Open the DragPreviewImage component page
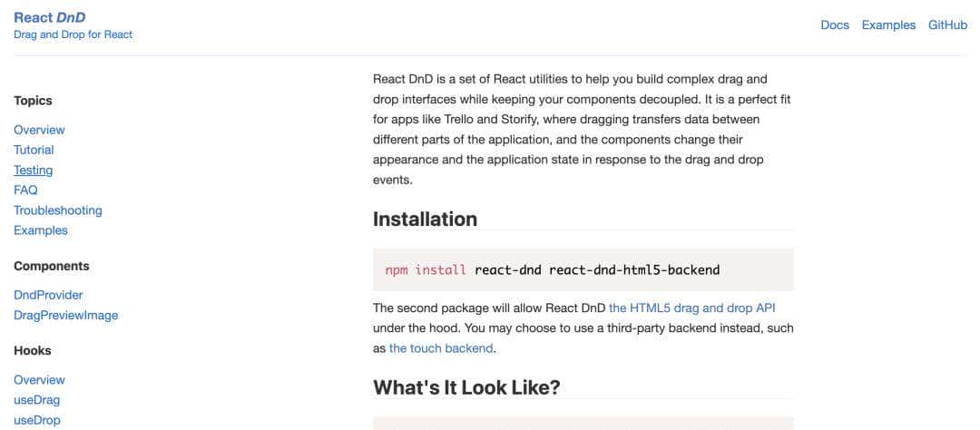The image size is (980, 430). coord(65,315)
